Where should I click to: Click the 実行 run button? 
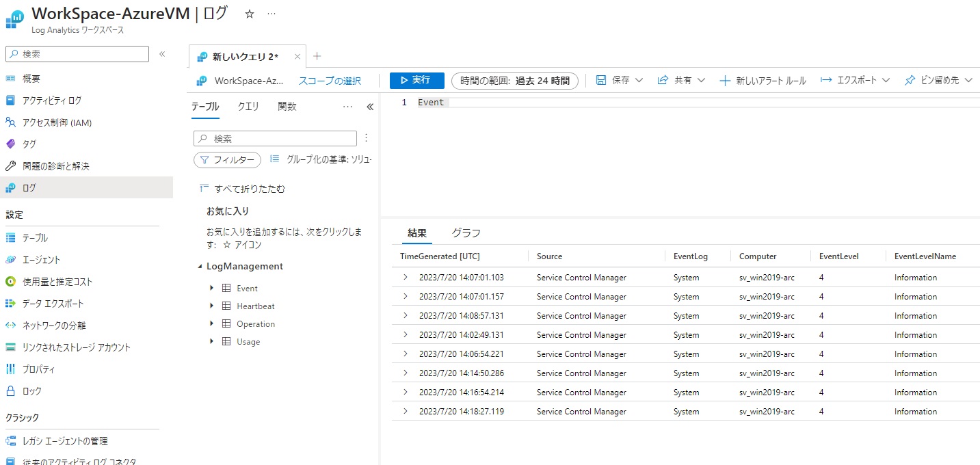pos(417,81)
